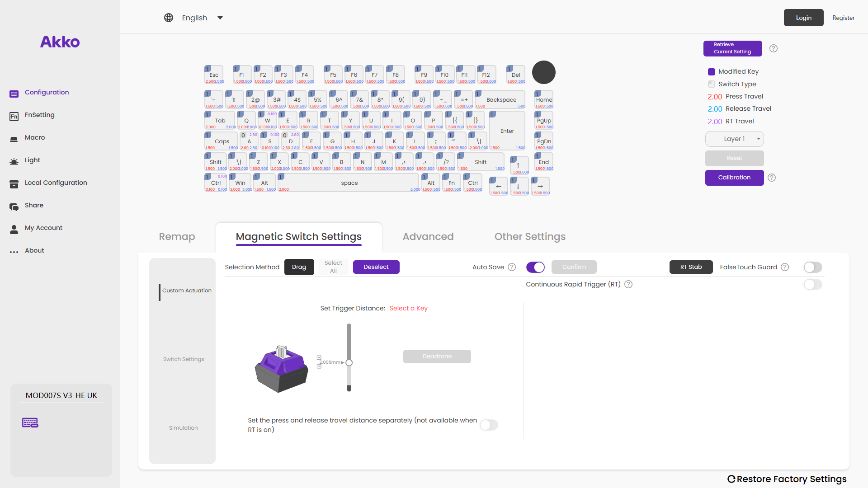This screenshot has height=488, width=868.
Task: Click the Light settings icon
Action: click(x=14, y=161)
